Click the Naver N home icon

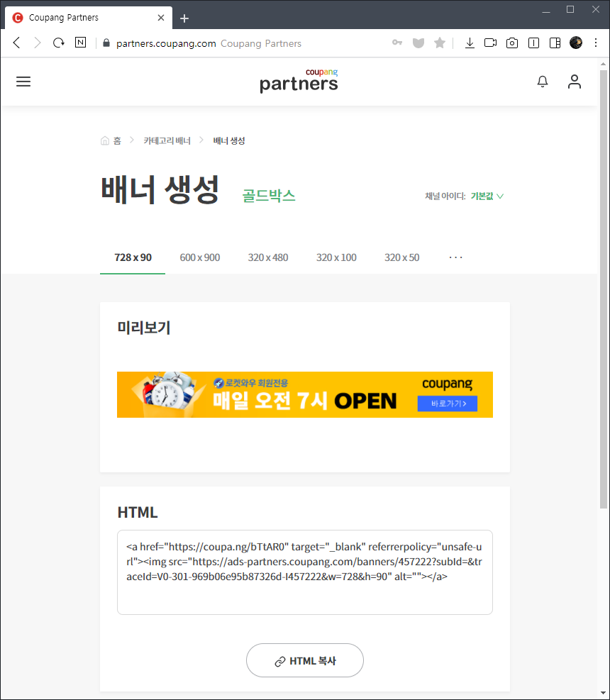point(80,43)
